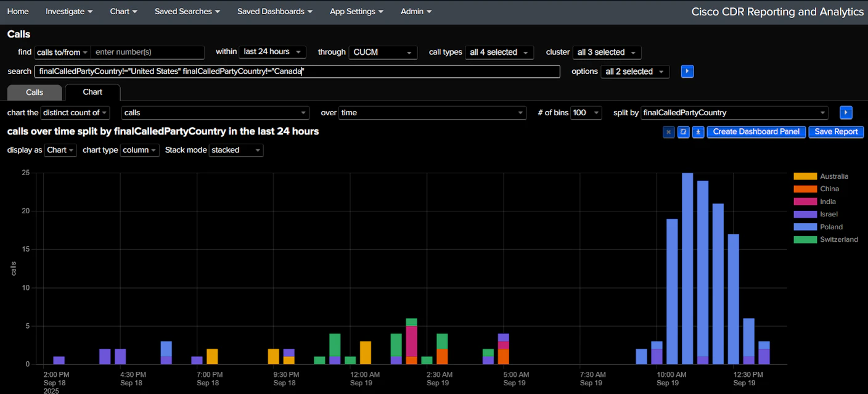
Task: Click Create Dashboard Panel button
Action: click(x=756, y=132)
